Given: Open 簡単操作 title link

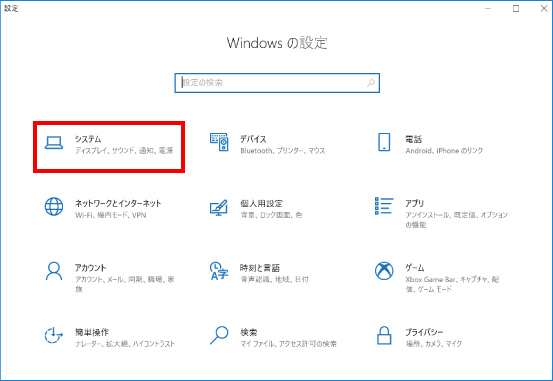Looking at the screenshot, I should click(x=92, y=332).
